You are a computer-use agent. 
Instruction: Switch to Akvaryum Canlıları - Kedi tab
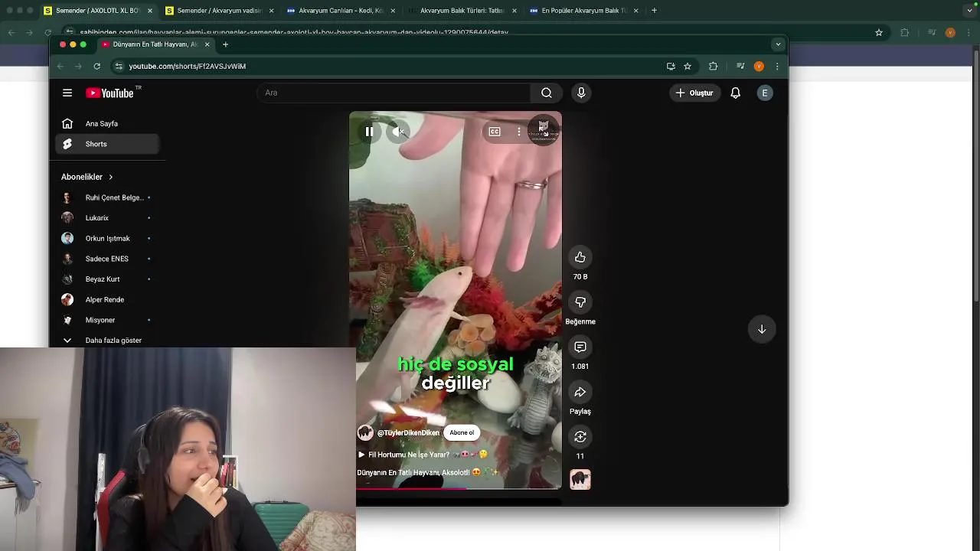[x=341, y=11]
